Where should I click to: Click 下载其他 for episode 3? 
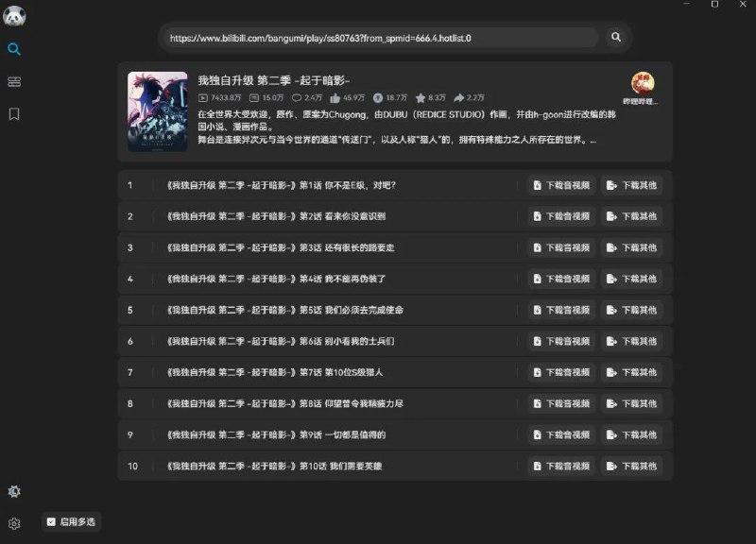631,247
